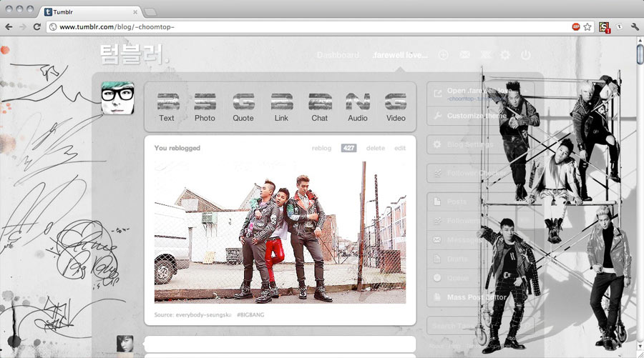This screenshot has width=644, height=358.
Task: Click the green-haired blog avatar
Action: click(118, 98)
